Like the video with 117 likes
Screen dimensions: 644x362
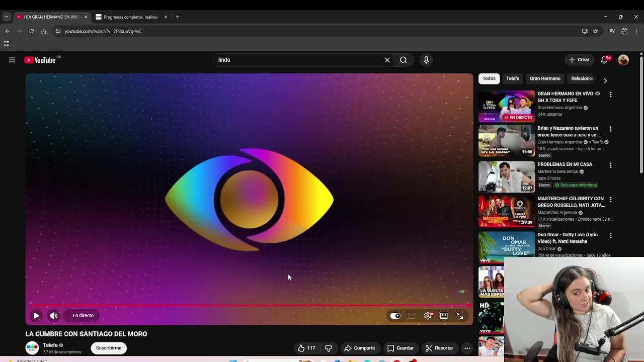coord(306,348)
